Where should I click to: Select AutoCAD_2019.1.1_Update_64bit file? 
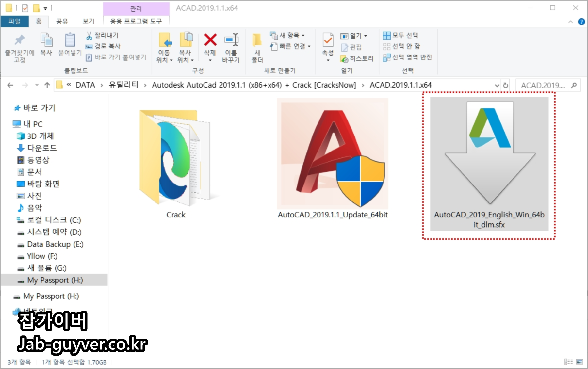333,159
